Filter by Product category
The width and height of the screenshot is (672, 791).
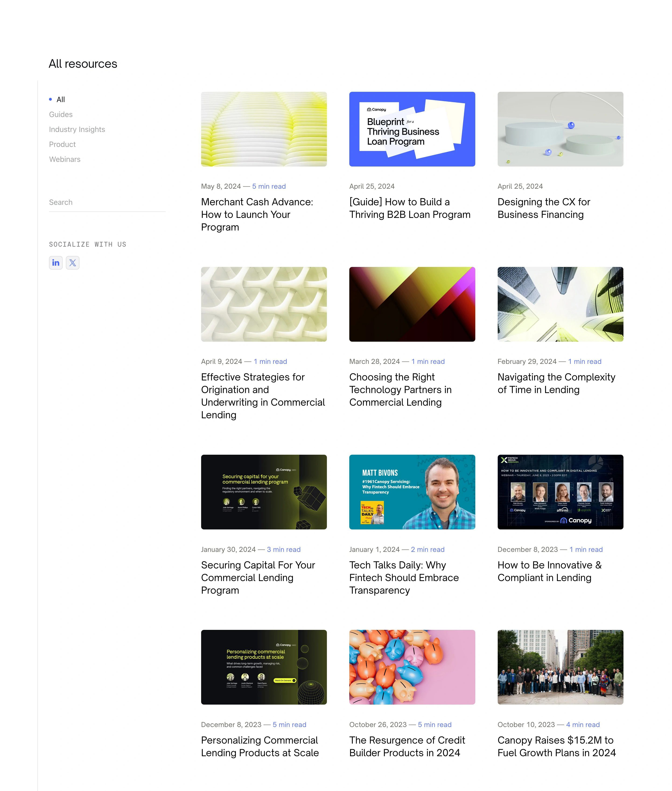coord(63,144)
